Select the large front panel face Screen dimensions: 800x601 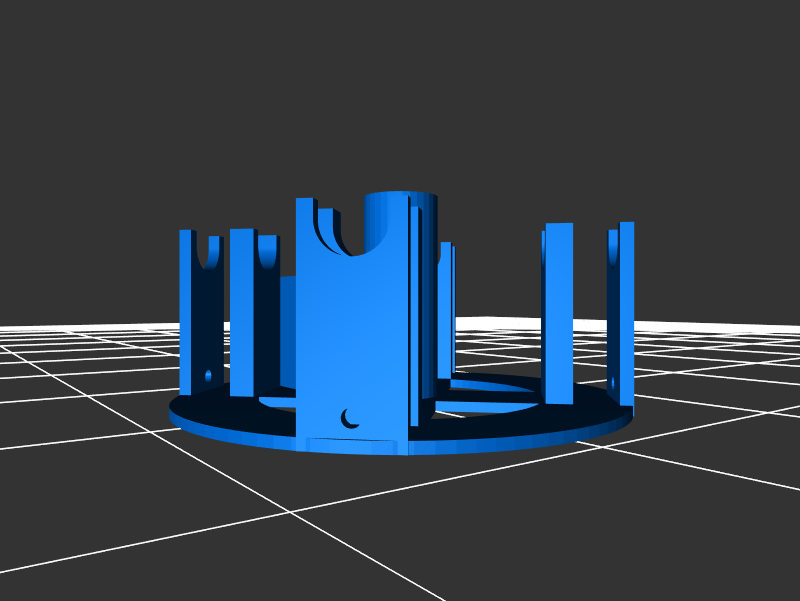click(x=351, y=330)
